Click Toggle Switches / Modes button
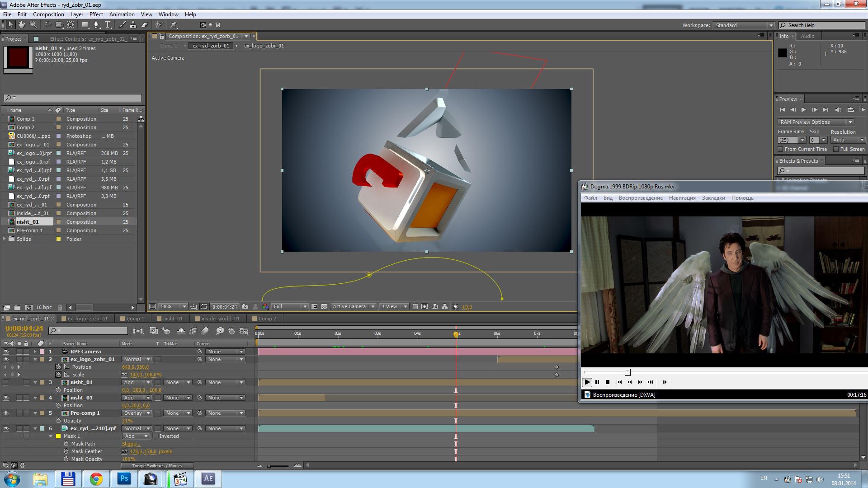Image resolution: width=868 pixels, height=488 pixels. tap(157, 465)
